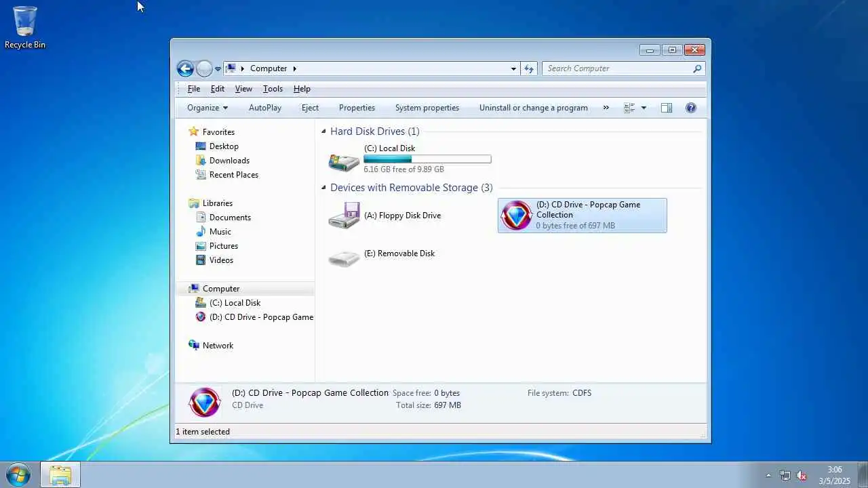Click the Back navigation arrow
This screenshot has width=868, height=488.
point(185,68)
